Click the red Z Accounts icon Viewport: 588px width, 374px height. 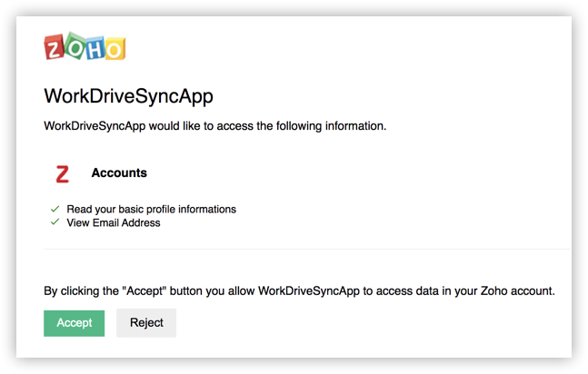pos(62,174)
